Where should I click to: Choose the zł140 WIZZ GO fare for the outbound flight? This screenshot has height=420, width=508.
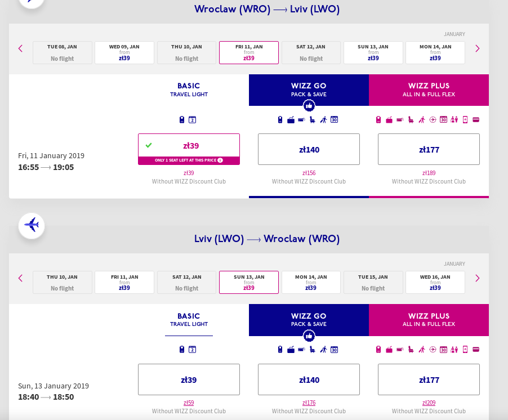coord(309,149)
